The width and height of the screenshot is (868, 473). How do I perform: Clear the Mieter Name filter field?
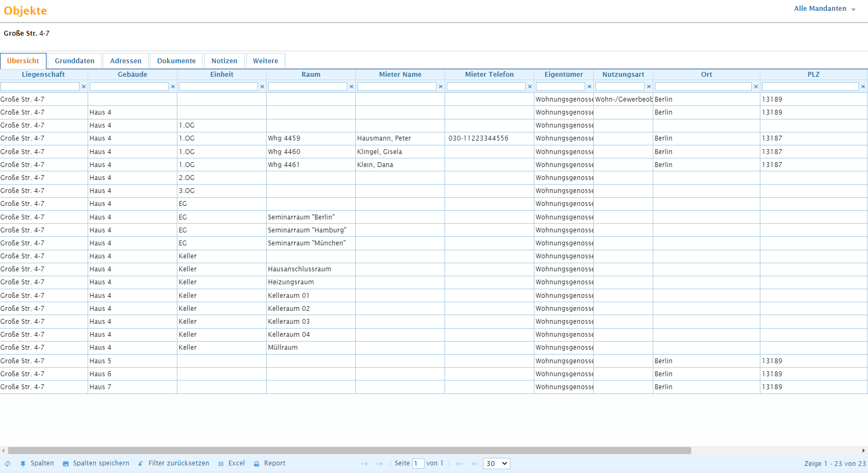tap(441, 86)
